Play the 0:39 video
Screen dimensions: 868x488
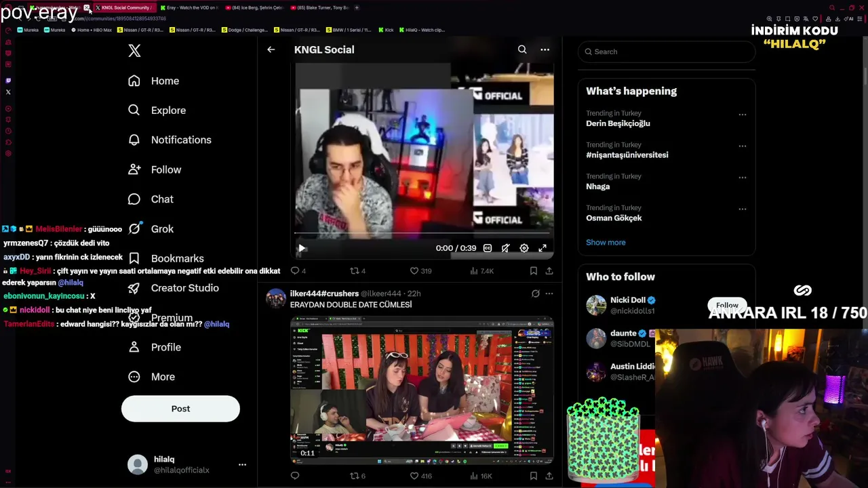pyautogui.click(x=302, y=248)
